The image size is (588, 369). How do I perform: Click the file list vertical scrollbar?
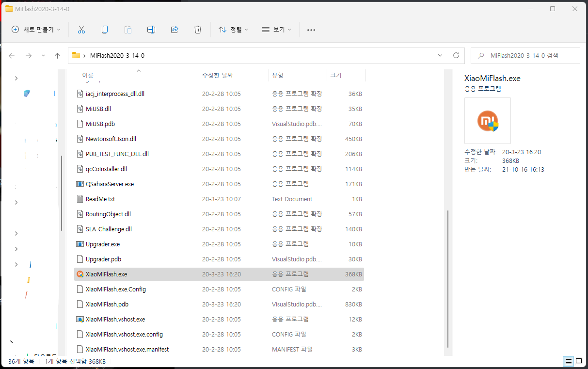coord(448,279)
